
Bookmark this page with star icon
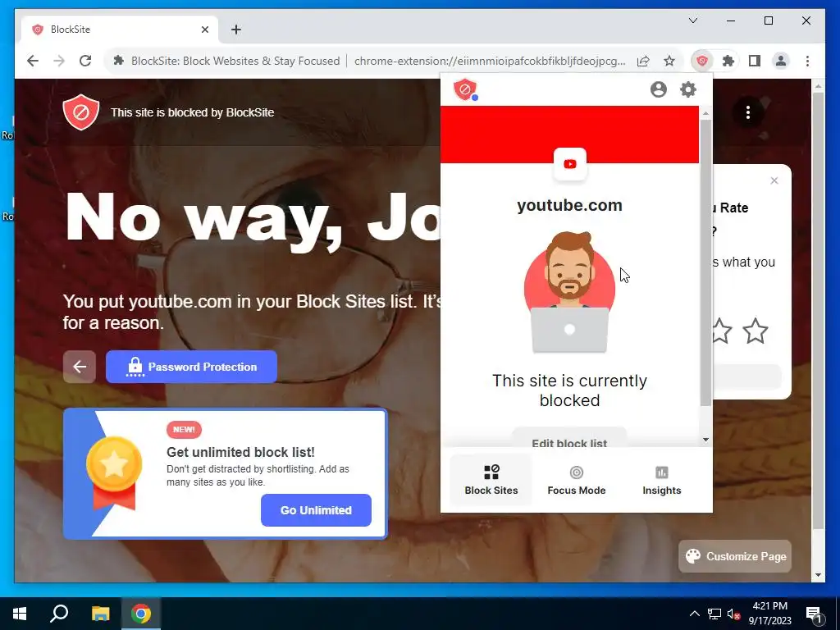pos(669,61)
